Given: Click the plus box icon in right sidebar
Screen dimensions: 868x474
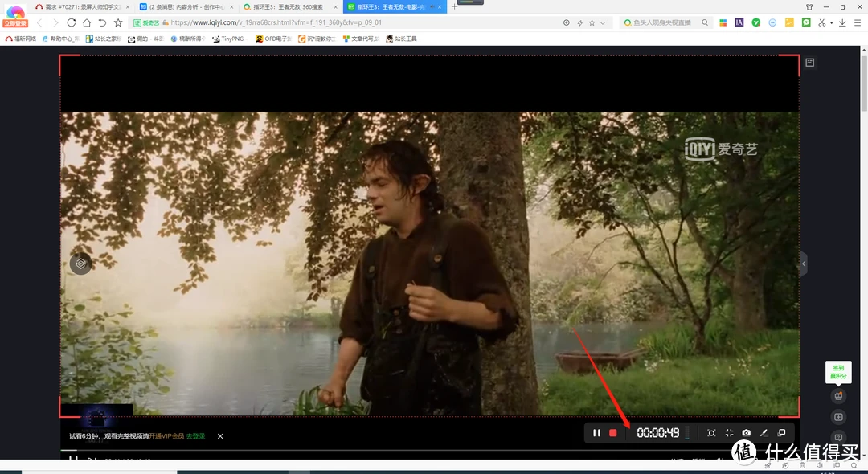Looking at the screenshot, I should point(838,417).
